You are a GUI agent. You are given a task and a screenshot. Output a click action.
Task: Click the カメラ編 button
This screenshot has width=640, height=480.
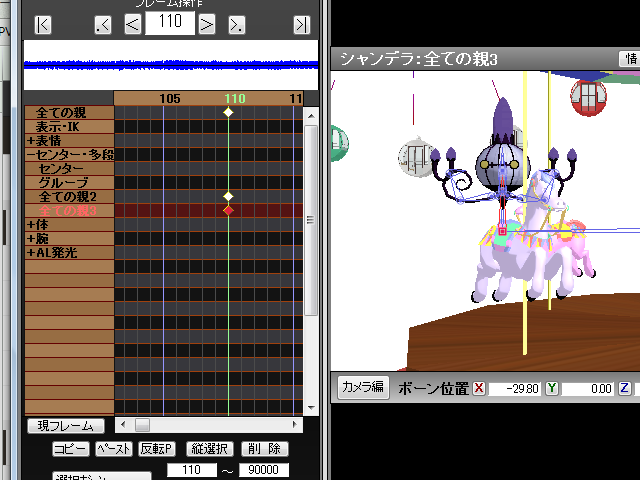pyautogui.click(x=363, y=387)
